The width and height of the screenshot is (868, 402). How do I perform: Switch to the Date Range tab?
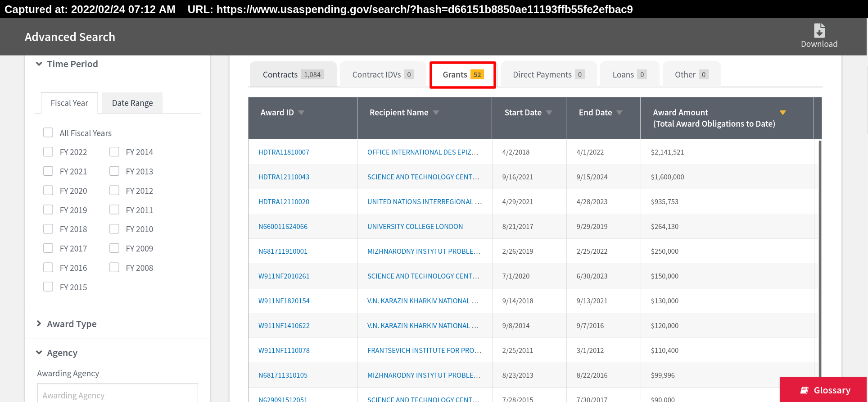[132, 103]
